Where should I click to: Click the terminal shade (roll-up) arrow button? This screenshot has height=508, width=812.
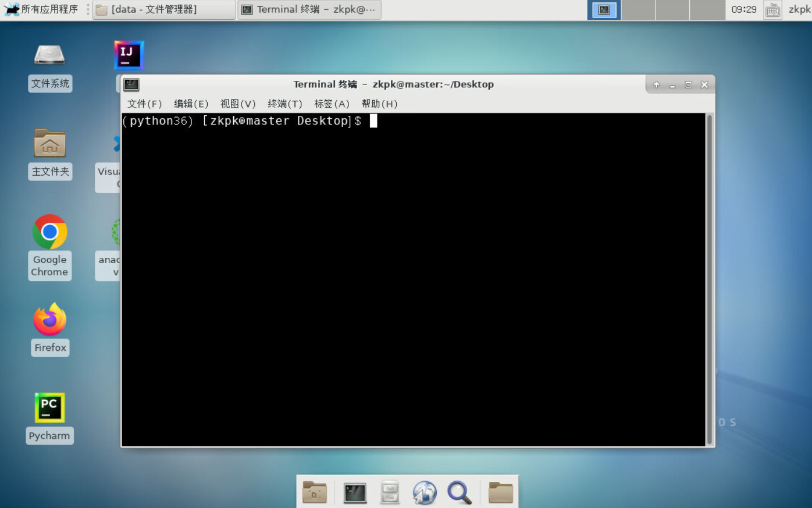click(656, 85)
